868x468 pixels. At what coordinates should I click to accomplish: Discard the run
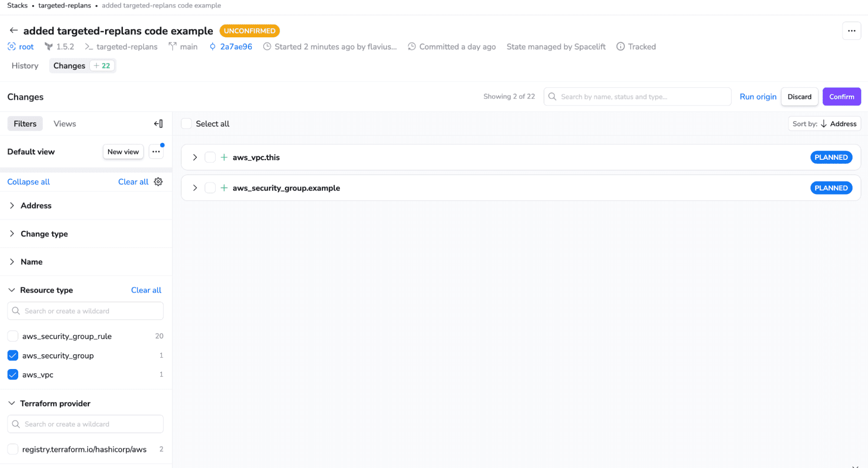point(799,97)
